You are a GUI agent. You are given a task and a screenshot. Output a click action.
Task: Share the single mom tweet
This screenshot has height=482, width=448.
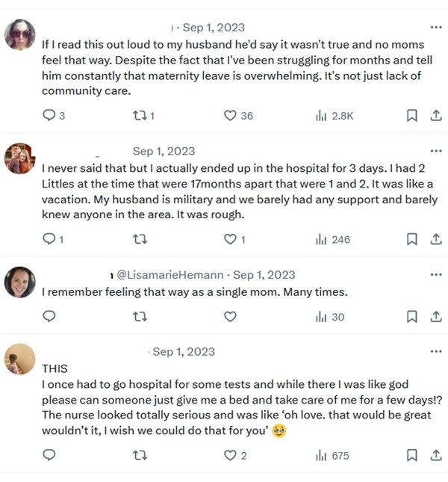[x=436, y=317]
